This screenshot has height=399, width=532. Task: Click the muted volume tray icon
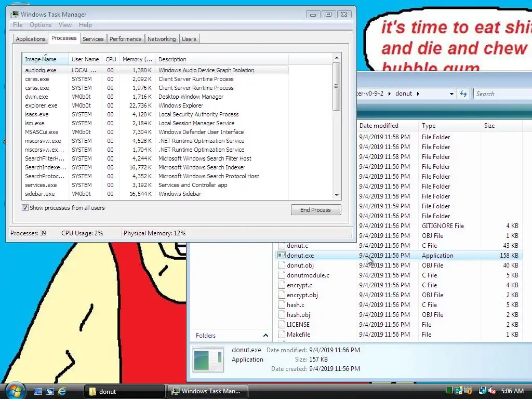click(493, 391)
